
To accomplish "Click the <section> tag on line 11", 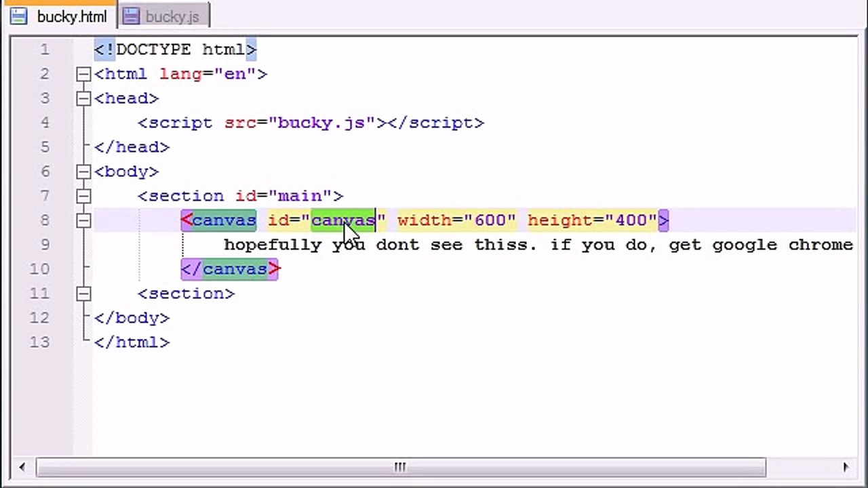I will pyautogui.click(x=186, y=293).
